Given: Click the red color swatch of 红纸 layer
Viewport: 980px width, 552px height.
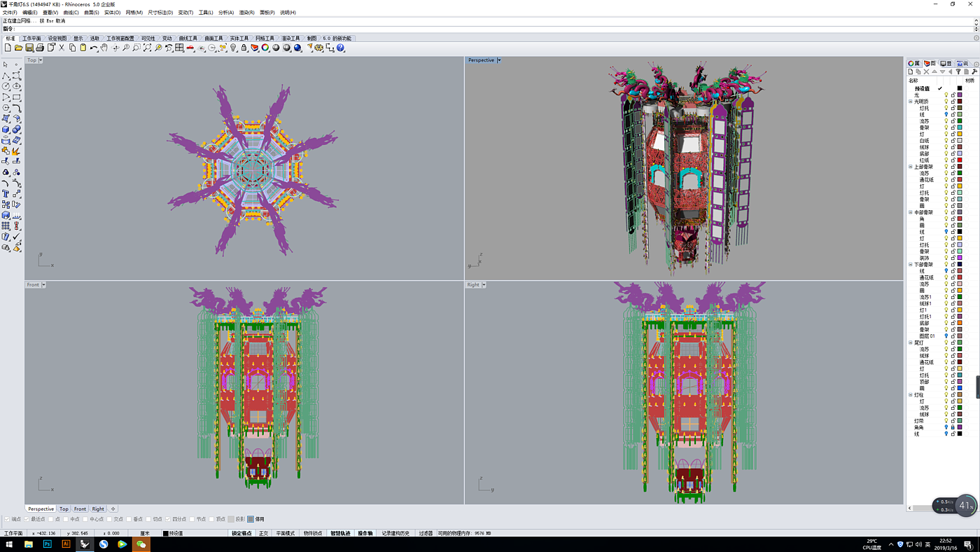Looking at the screenshot, I should point(960,160).
